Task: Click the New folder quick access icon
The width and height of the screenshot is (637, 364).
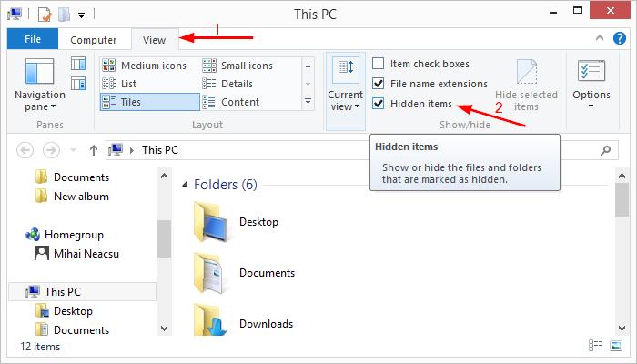Action: 64,15
